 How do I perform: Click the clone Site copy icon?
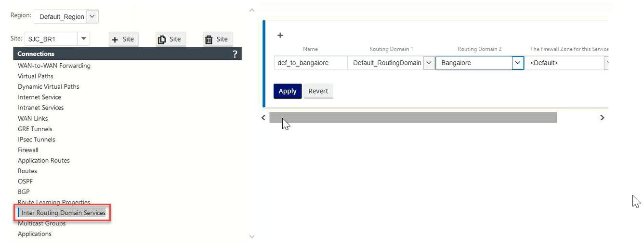coord(162,40)
